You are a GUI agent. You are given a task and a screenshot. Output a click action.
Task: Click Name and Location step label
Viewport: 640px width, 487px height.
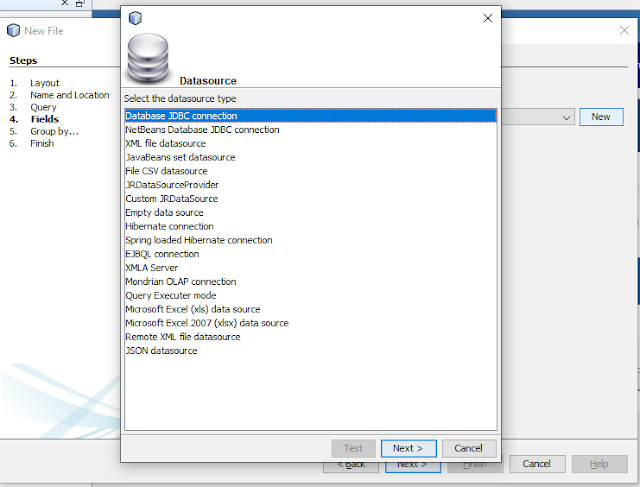coord(70,95)
